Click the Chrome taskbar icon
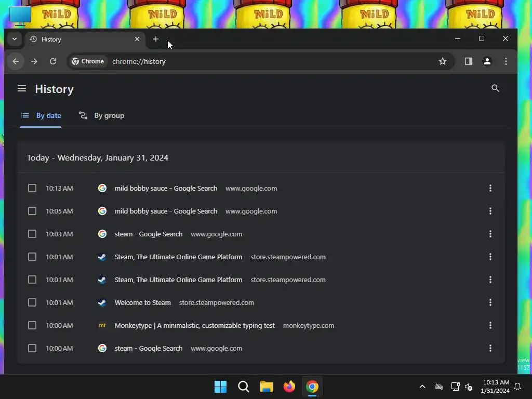Screen dimensions: 532x399 coord(312,387)
